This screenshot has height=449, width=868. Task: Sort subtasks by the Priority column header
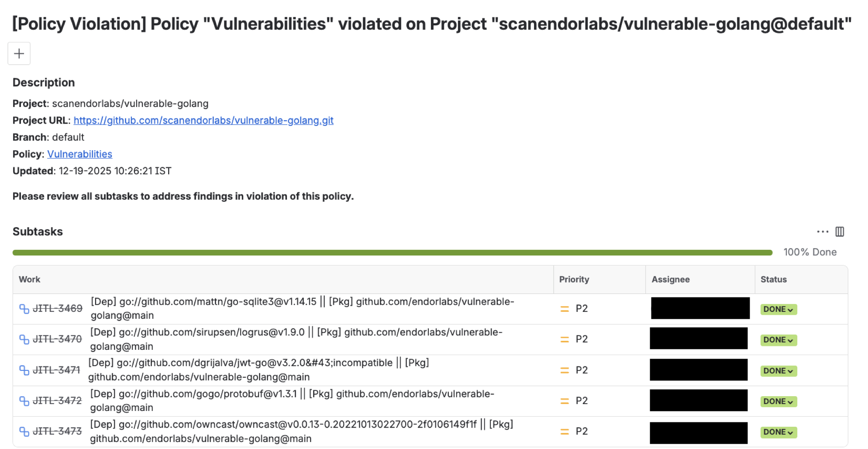click(574, 280)
